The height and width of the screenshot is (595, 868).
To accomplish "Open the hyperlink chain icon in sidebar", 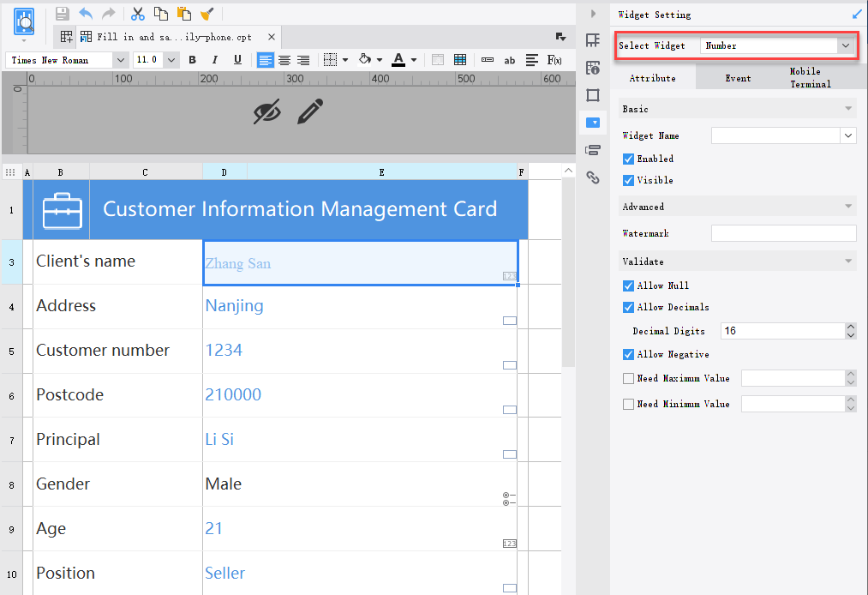I will [593, 177].
